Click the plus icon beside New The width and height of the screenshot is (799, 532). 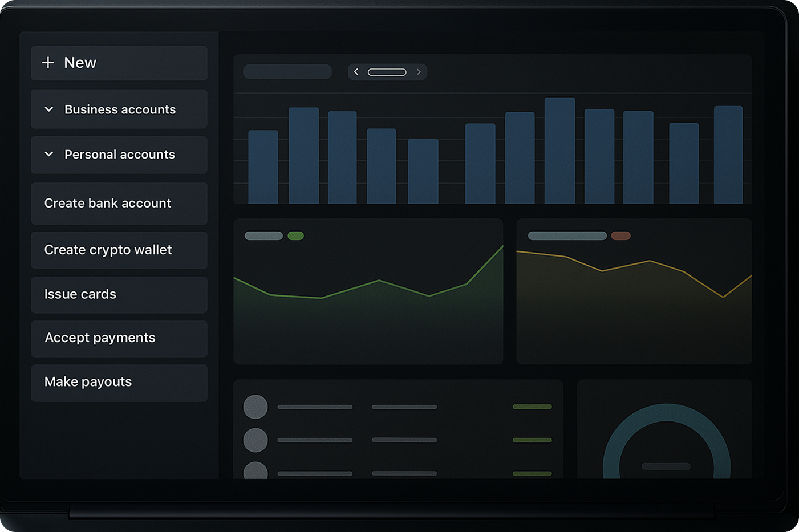[48, 63]
